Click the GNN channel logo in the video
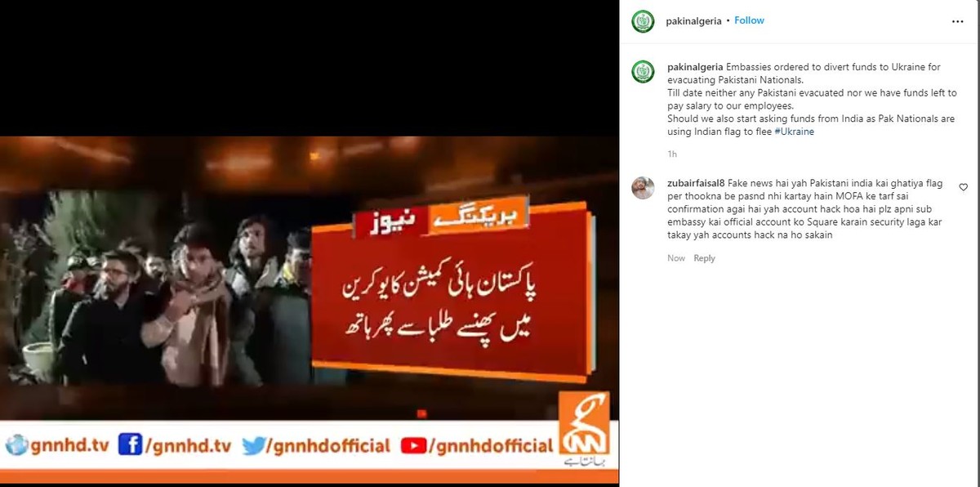The height and width of the screenshot is (487, 980). pyautogui.click(x=584, y=427)
